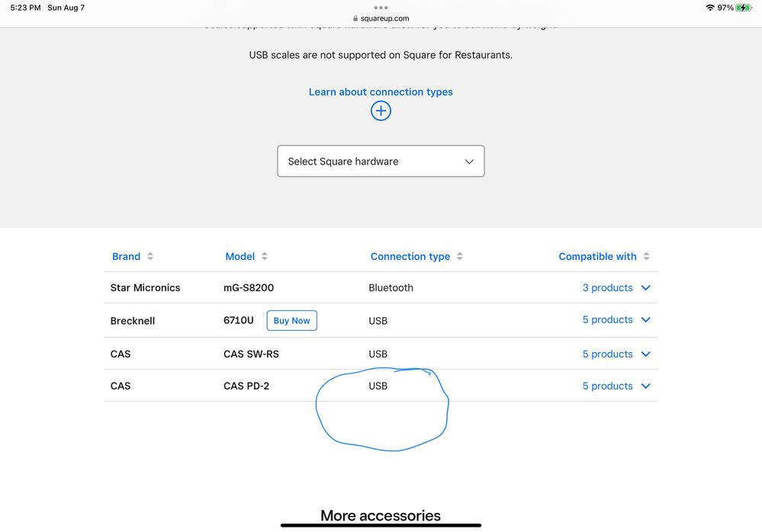Image resolution: width=762 pixels, height=532 pixels.
Task: Click the plus circle icon under connection types
Action: [381, 111]
